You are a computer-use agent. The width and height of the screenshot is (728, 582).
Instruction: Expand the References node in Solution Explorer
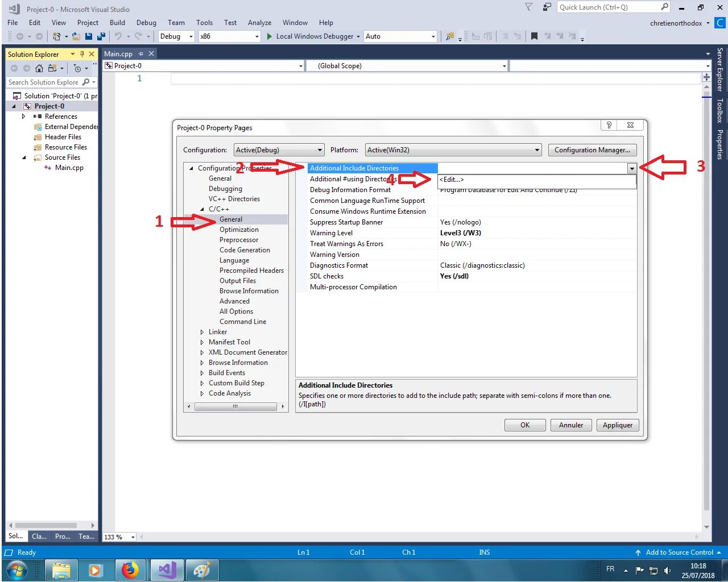point(24,116)
